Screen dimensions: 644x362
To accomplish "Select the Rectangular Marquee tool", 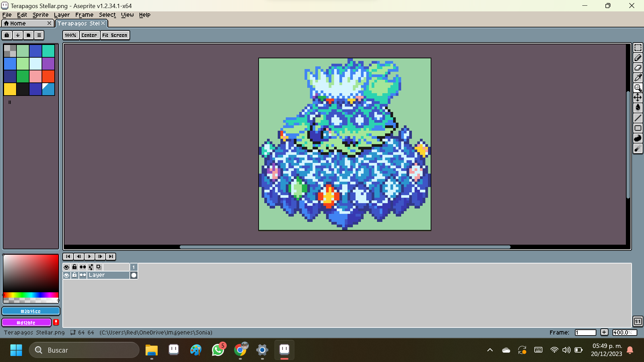I will [x=638, y=48].
